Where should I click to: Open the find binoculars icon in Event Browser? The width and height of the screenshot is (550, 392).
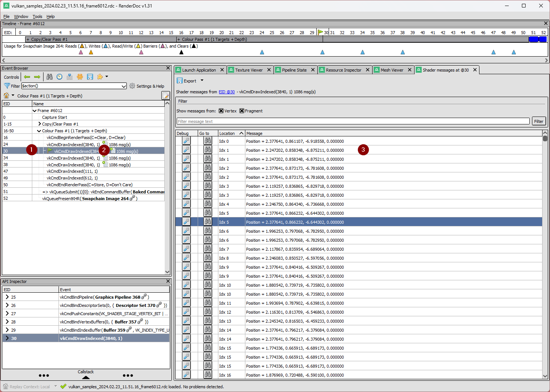point(50,77)
